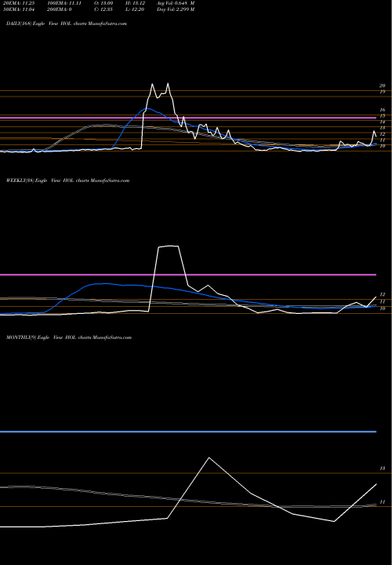
Task: Click the 14 price label on the daily chart
Action: pos(383,122)
